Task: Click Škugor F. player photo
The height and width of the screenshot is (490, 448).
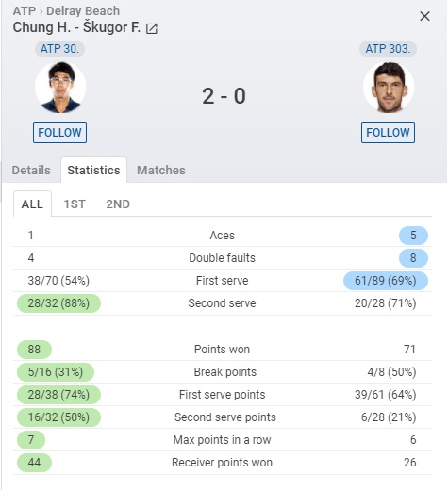Action: pyautogui.click(x=389, y=88)
